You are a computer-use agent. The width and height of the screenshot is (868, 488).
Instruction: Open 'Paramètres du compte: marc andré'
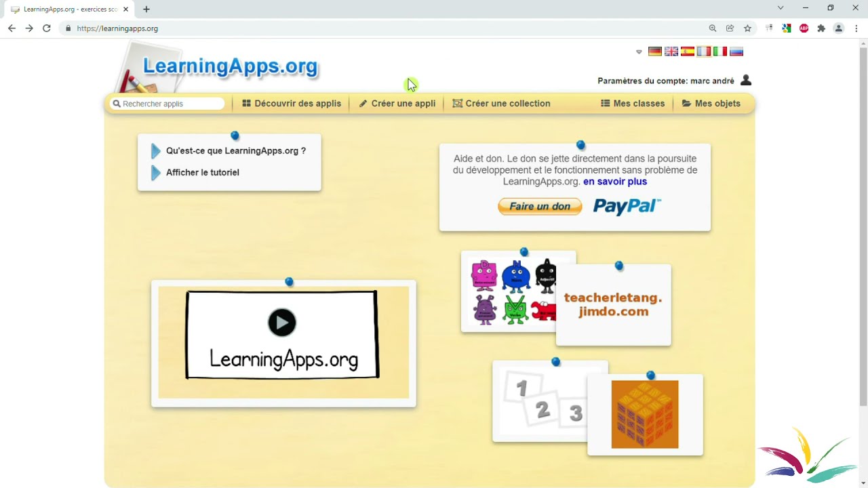tap(666, 81)
